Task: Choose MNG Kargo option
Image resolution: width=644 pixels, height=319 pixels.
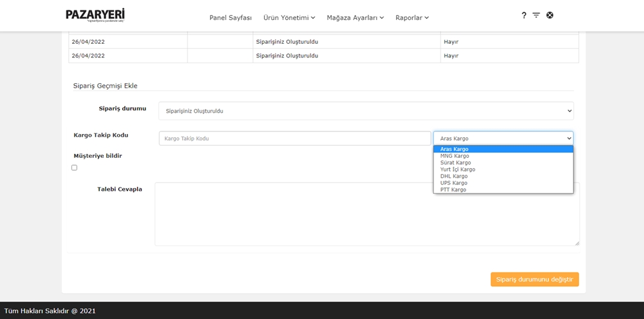Action: click(503, 156)
